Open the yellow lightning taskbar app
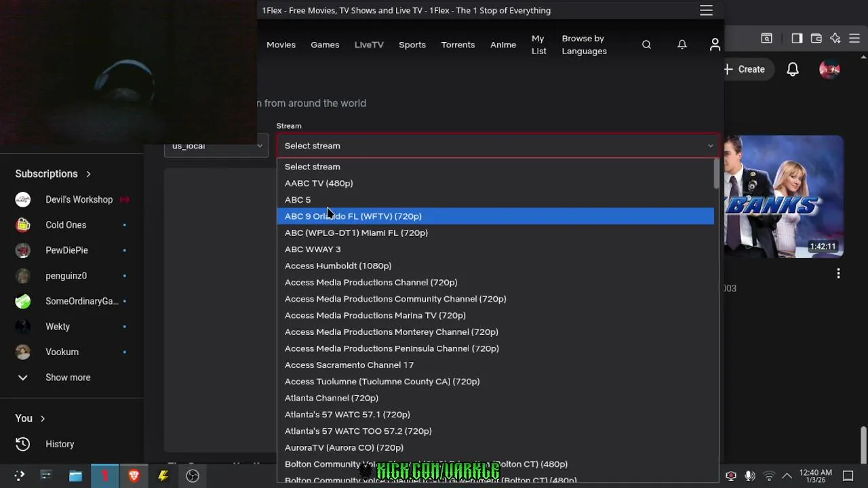868x488 pixels. tap(163, 476)
